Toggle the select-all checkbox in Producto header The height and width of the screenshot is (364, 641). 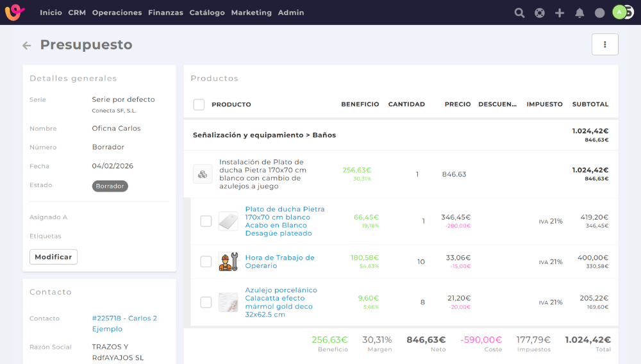pos(199,104)
